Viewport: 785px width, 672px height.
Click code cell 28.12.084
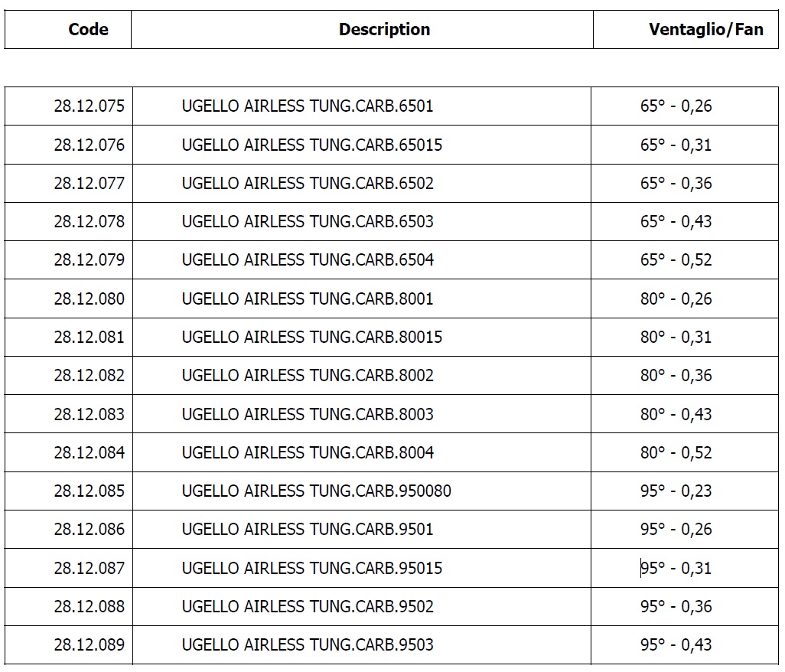click(x=89, y=453)
